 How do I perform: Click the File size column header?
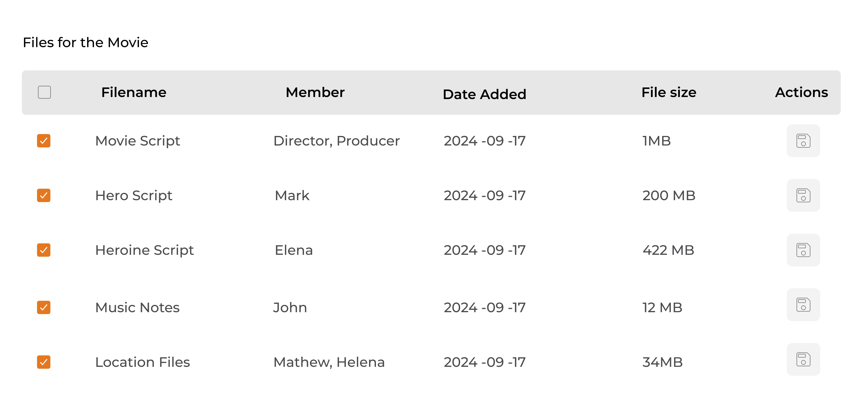point(669,92)
